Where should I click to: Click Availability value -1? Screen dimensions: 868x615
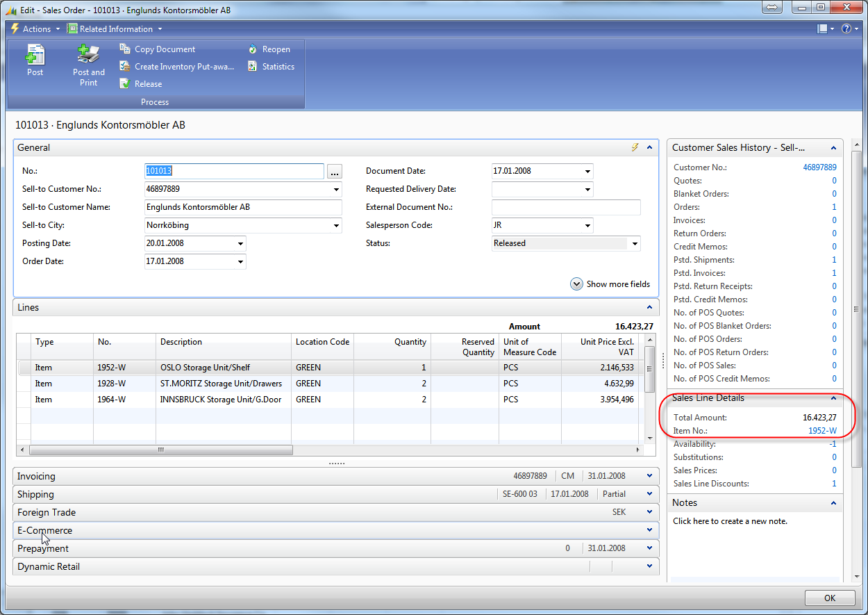[833, 444]
